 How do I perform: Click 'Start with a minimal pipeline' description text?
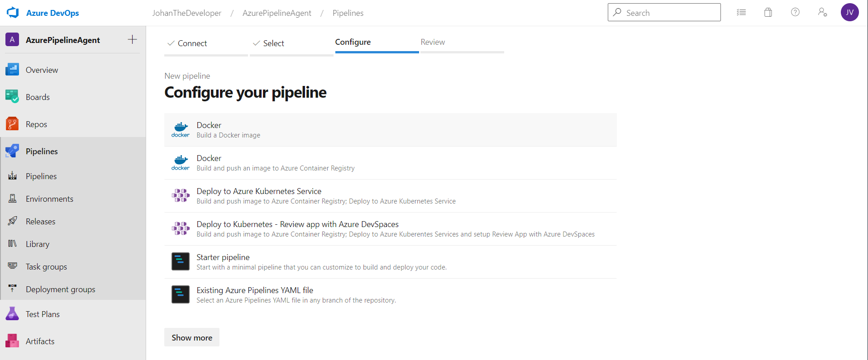coord(321,267)
